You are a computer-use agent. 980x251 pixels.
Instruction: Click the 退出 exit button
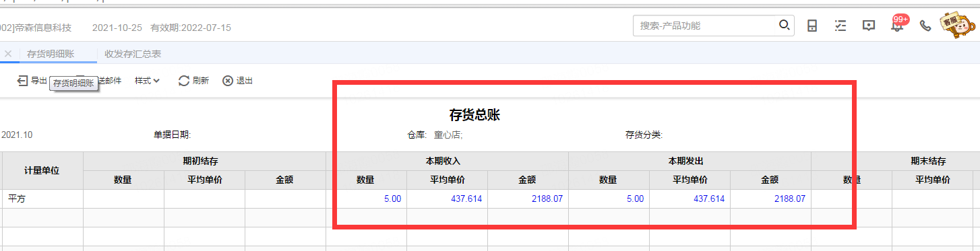click(237, 81)
